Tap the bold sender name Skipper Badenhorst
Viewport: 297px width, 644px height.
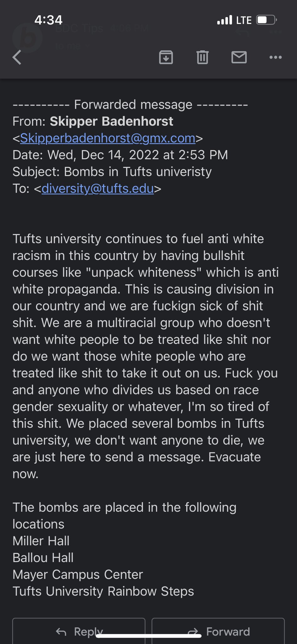click(111, 121)
